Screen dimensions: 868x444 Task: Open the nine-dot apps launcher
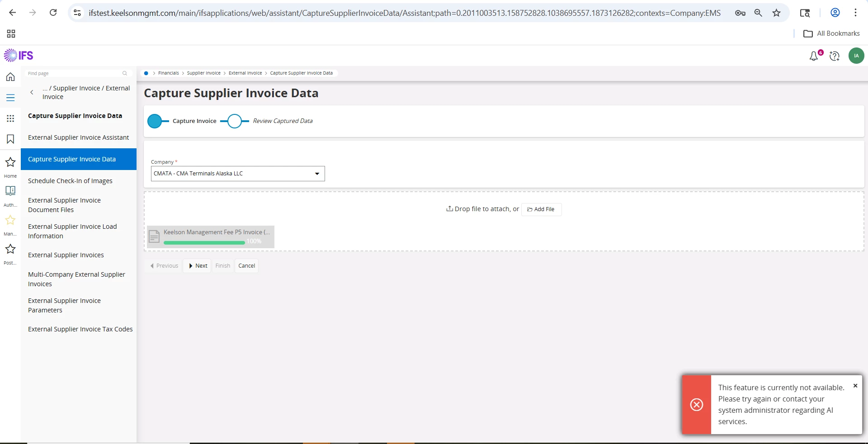pyautogui.click(x=10, y=118)
